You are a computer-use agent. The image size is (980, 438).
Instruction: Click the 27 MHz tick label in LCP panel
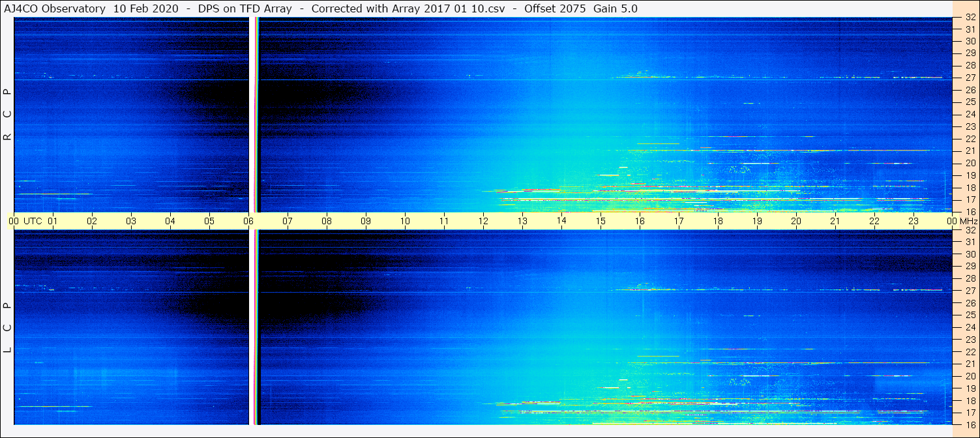pos(970,290)
